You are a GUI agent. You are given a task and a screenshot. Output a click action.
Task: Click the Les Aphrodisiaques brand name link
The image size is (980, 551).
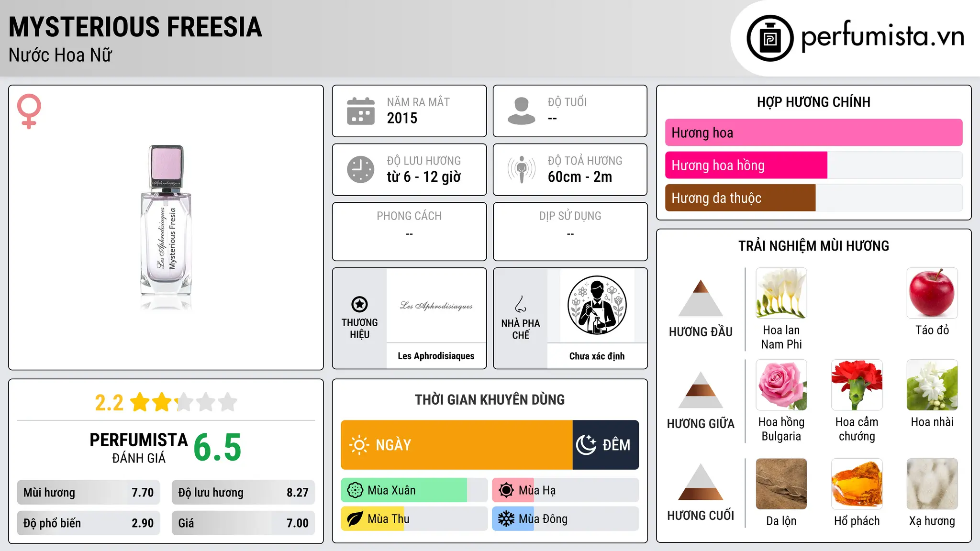[x=436, y=356]
